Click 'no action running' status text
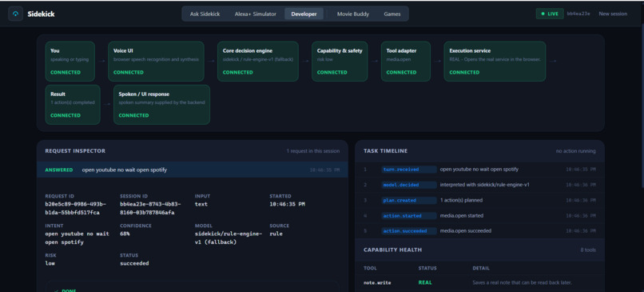644x292 pixels. pyautogui.click(x=576, y=151)
